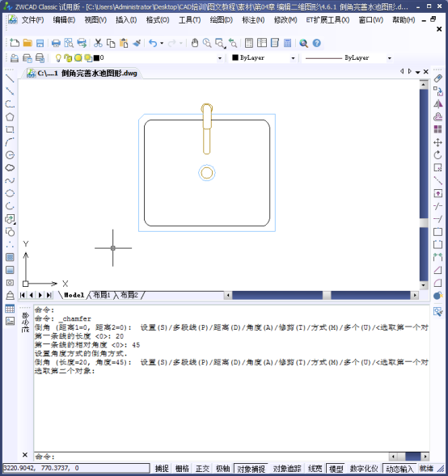Jump to first layout tab arrow
Image resolution: width=448 pixels, height=476 pixels.
pyautogui.click(x=23, y=295)
